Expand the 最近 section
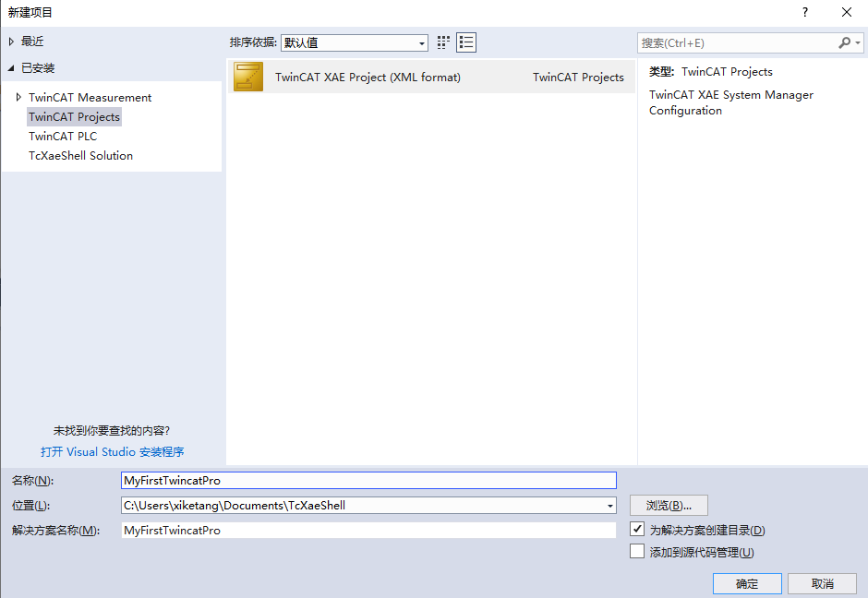 pyautogui.click(x=11, y=42)
